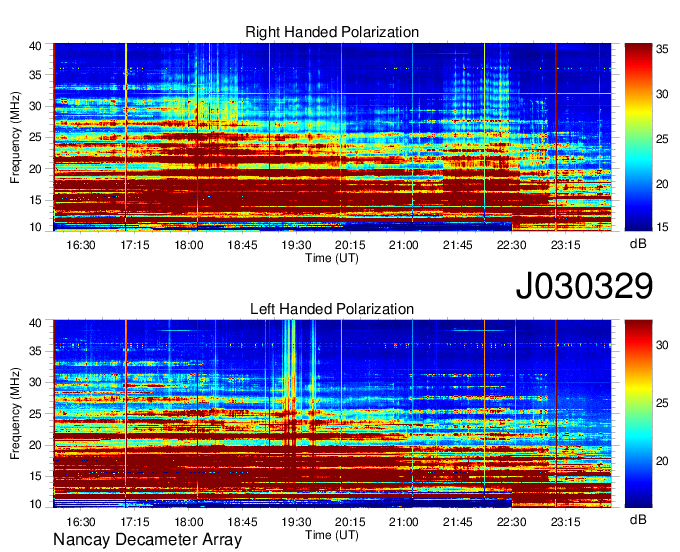The image size is (680, 552).
Task: Click "Frequency (MHz)" axis label of Left Handed plot
Action: [x=15, y=414]
